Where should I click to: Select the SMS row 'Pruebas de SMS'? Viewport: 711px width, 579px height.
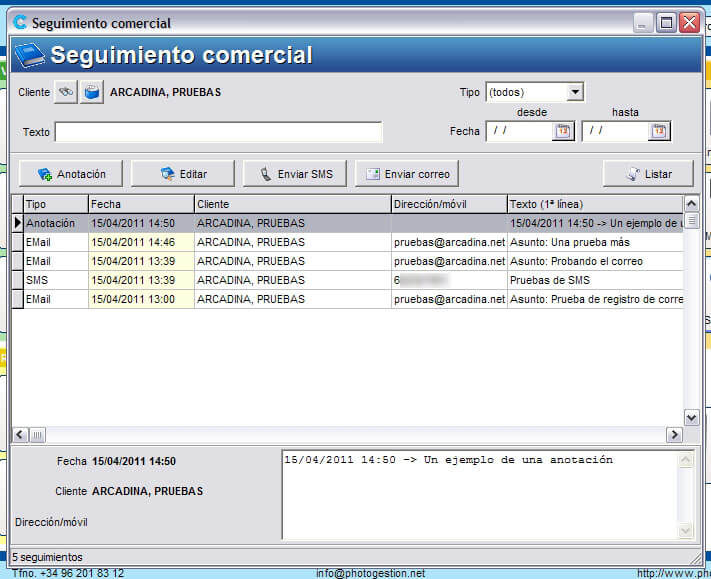tap(347, 280)
